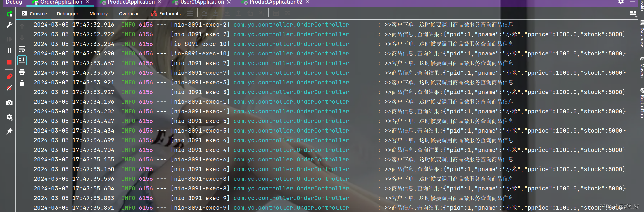Open layout settings icon at console right
Viewport: 644px width, 212px height.
click(633, 13)
